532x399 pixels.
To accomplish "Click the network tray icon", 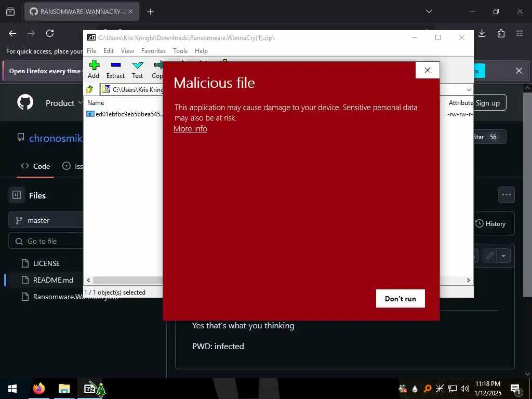I will [x=453, y=389].
